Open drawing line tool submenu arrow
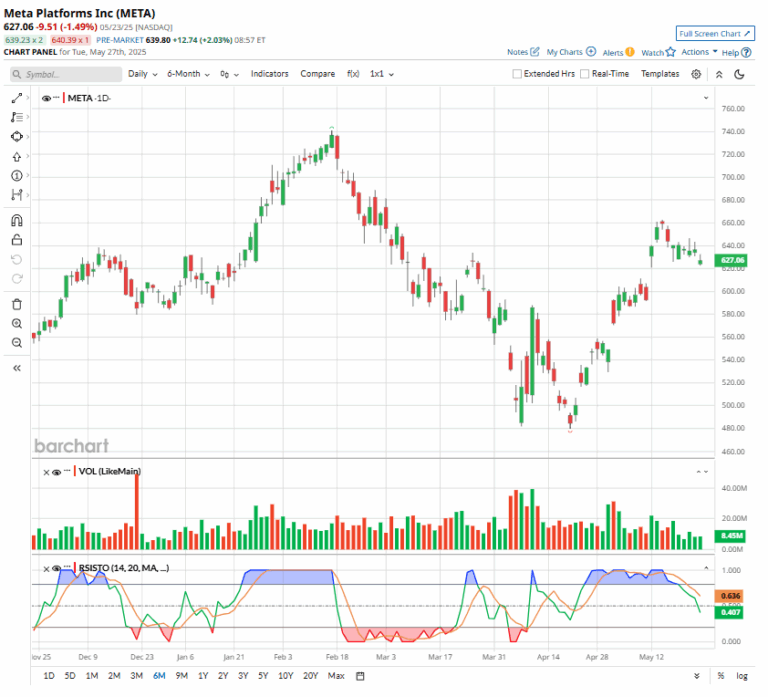768x697 pixels. 27,98
